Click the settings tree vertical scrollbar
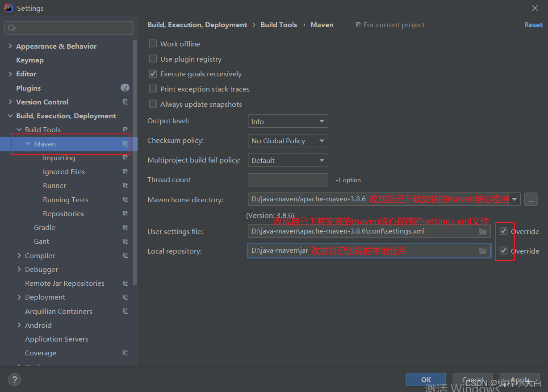548x392 pixels. pyautogui.click(x=135, y=163)
